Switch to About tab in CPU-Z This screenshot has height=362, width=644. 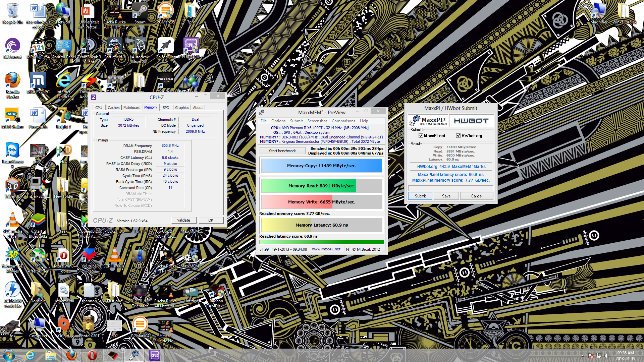pyautogui.click(x=198, y=108)
